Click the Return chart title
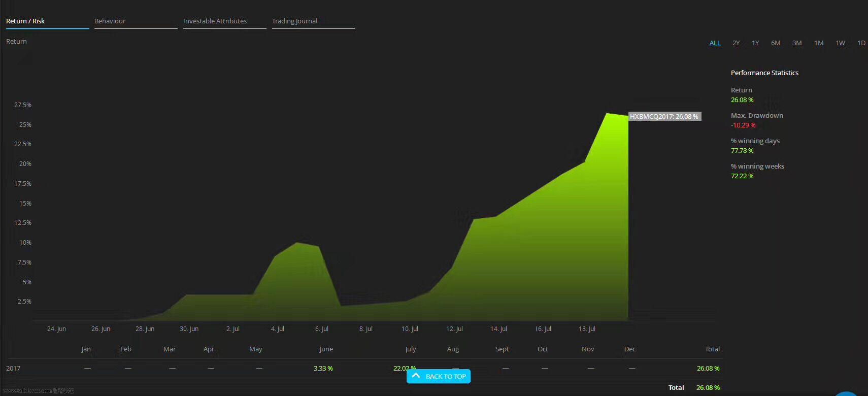Image resolution: width=868 pixels, height=396 pixels. point(16,42)
